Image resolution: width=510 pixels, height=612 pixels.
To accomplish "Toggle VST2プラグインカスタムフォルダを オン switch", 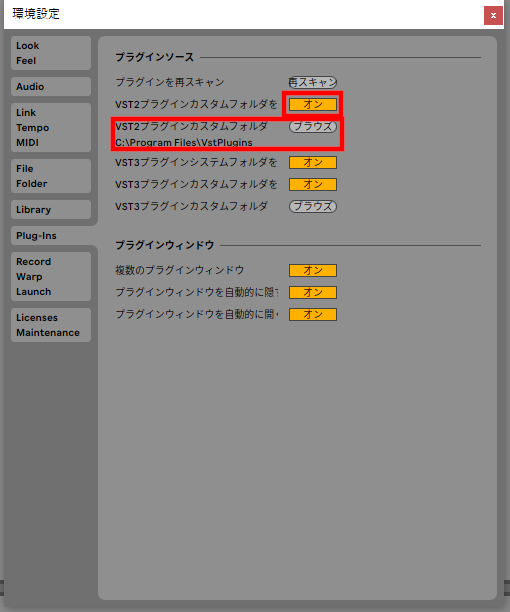I will [313, 104].
